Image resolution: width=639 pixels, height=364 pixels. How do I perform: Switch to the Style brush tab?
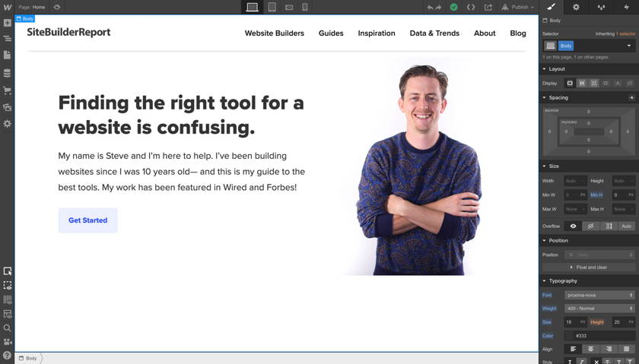coord(551,7)
